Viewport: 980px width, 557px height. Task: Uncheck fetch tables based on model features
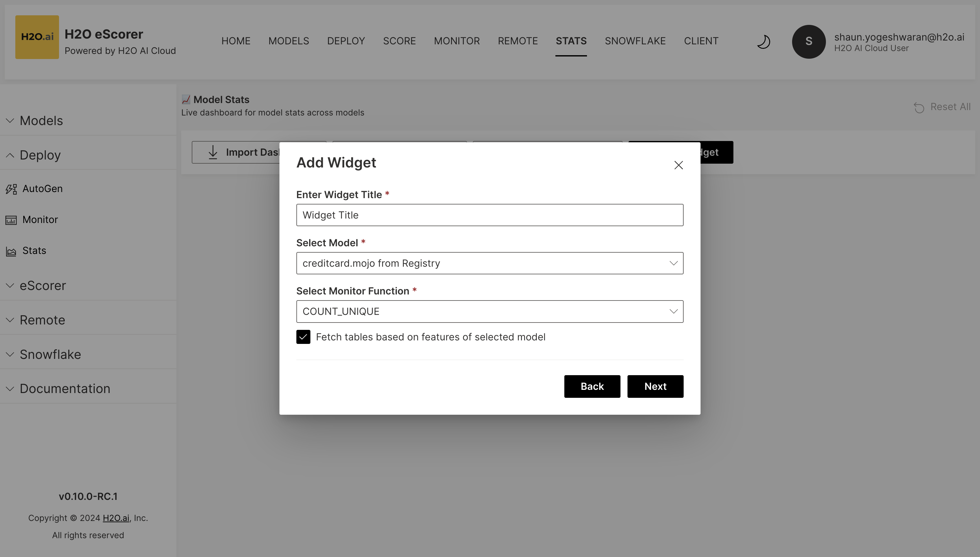click(x=303, y=337)
